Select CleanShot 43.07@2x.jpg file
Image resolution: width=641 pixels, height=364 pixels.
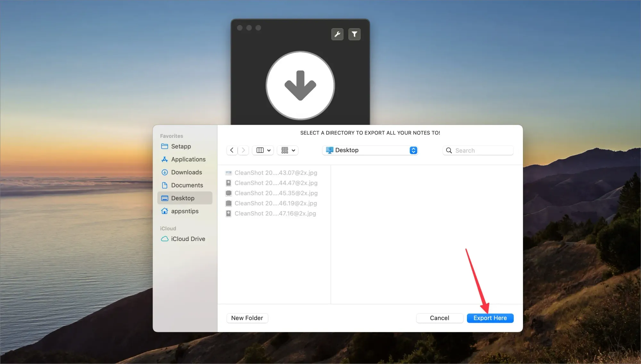pos(275,173)
